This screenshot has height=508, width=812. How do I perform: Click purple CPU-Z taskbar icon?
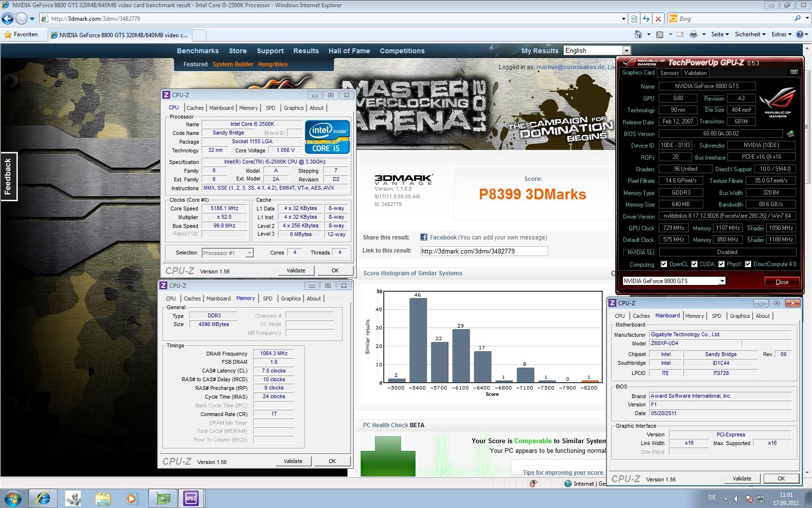pyautogui.click(x=191, y=498)
